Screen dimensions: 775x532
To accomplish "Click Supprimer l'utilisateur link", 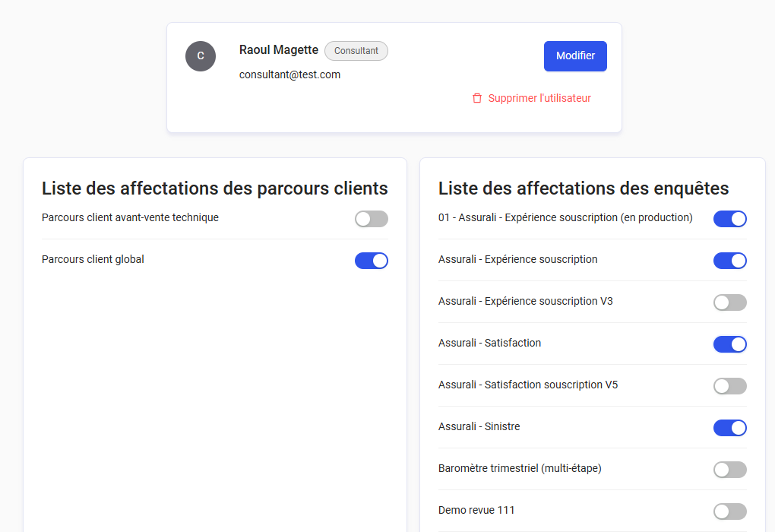I will [x=539, y=98].
